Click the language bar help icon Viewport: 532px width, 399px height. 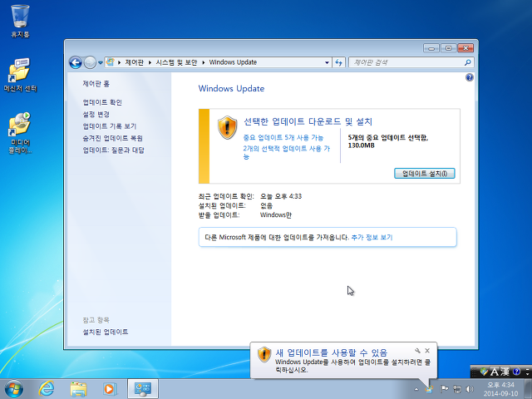[516, 372]
